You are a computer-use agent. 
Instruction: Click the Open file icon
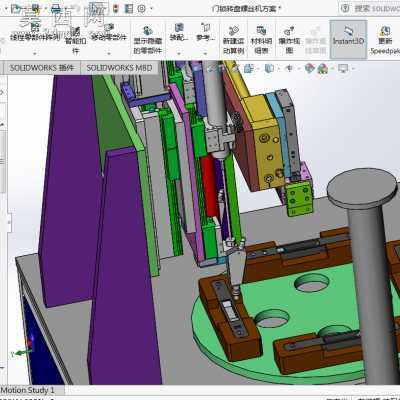click(16, 8)
